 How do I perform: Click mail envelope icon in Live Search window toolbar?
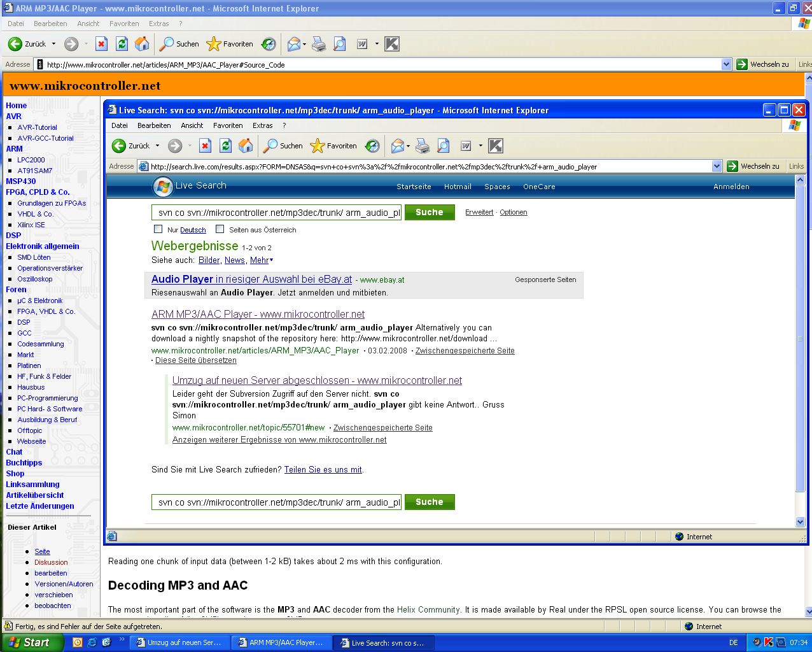[398, 146]
